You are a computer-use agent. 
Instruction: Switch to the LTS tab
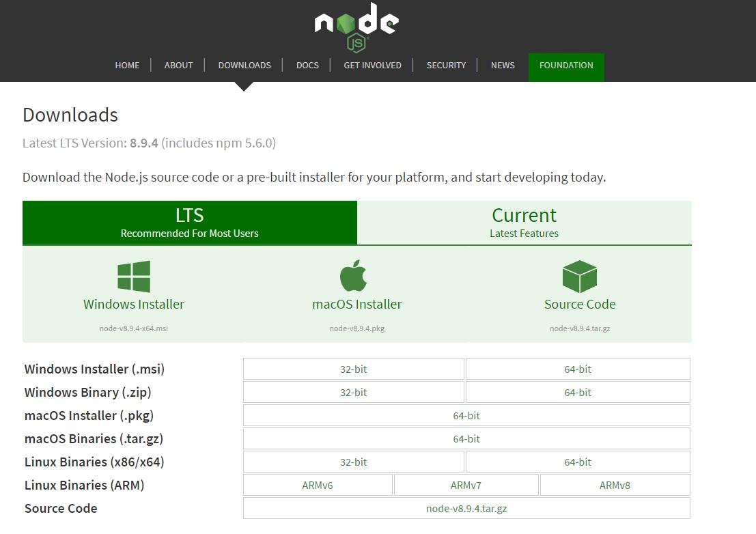point(189,223)
